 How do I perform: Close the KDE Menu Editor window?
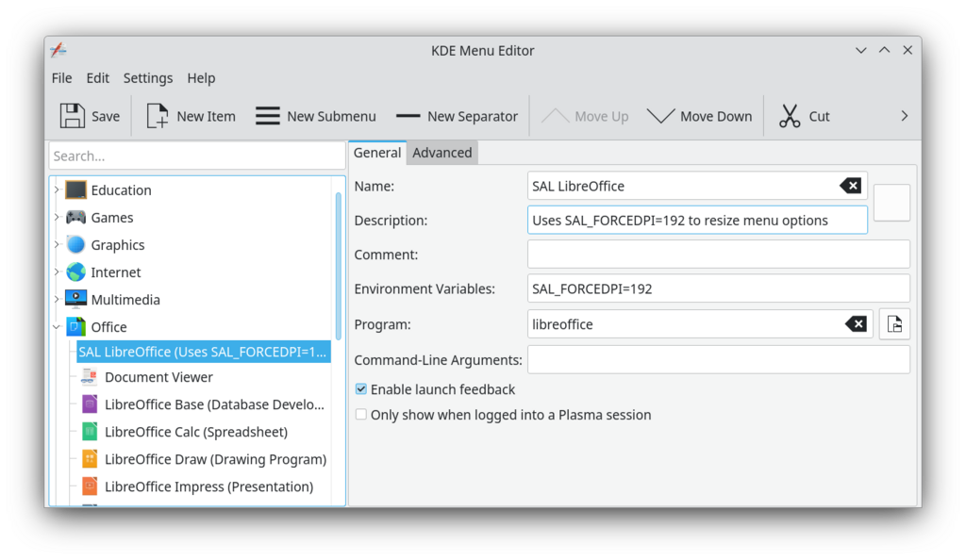tap(908, 51)
